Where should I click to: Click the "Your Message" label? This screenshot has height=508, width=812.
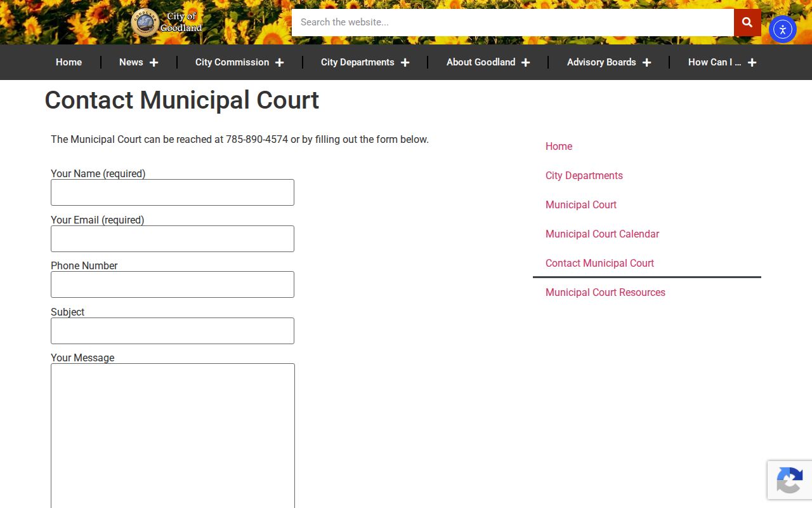pos(82,358)
